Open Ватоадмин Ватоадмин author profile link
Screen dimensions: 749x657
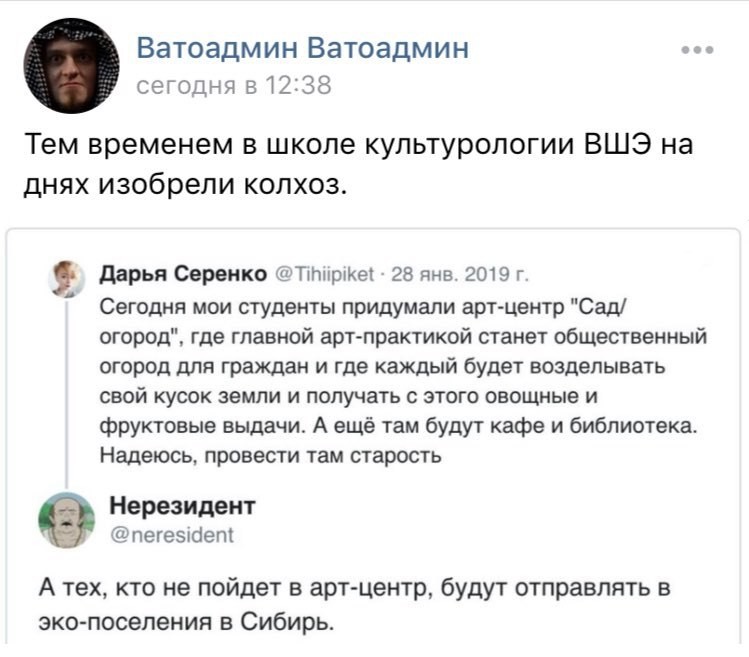pos(301,48)
